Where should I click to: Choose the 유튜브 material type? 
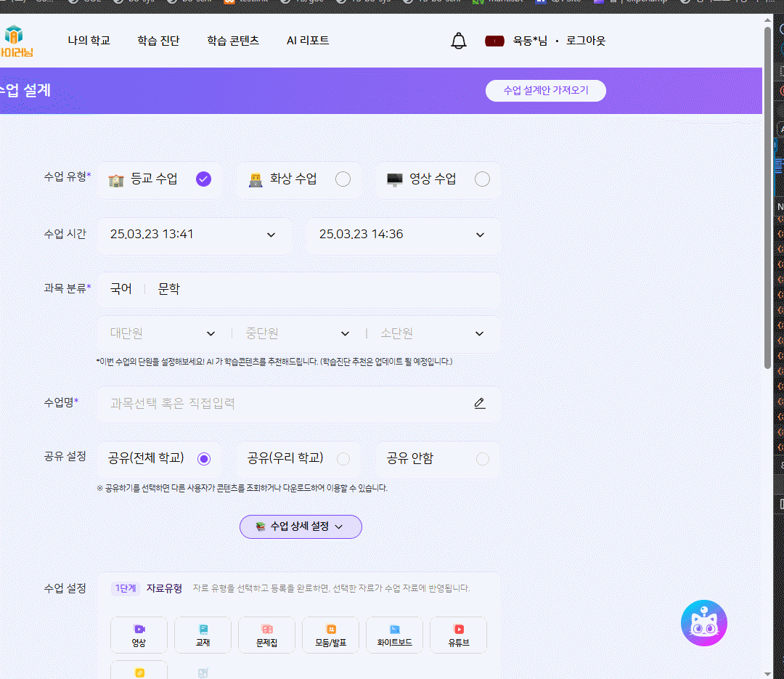tap(458, 635)
